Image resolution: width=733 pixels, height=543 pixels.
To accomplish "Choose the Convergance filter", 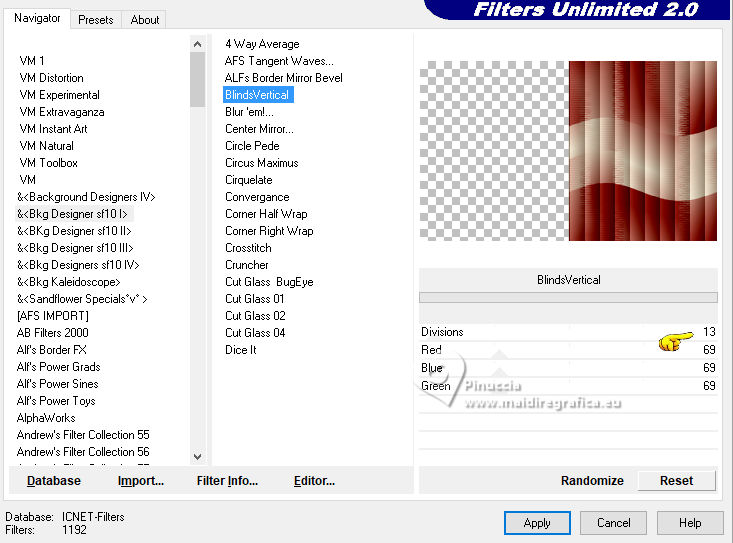I will 257,197.
